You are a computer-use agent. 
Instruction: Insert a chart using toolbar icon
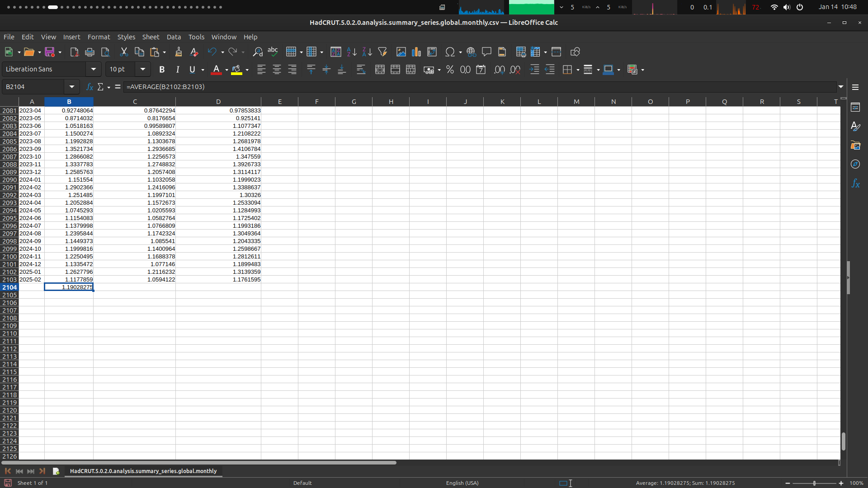coord(416,52)
